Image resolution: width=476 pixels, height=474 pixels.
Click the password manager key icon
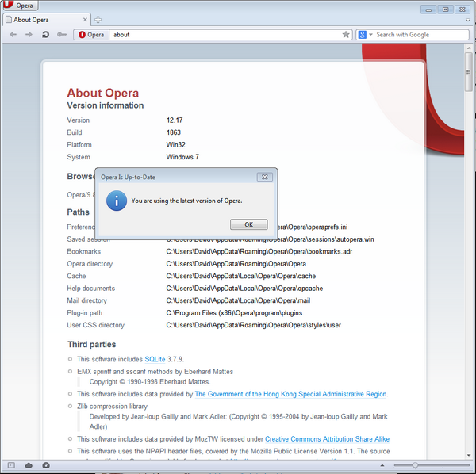coord(62,35)
